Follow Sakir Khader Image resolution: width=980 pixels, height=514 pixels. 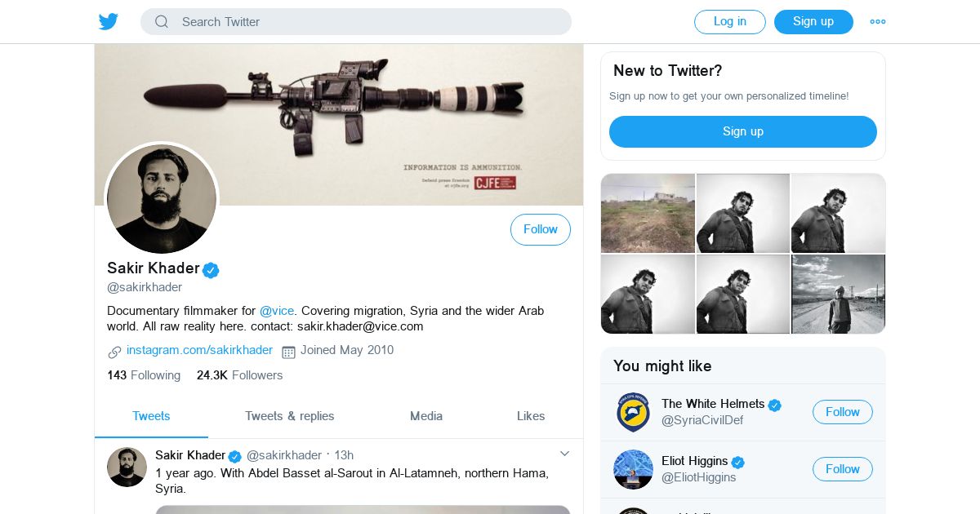coord(541,229)
